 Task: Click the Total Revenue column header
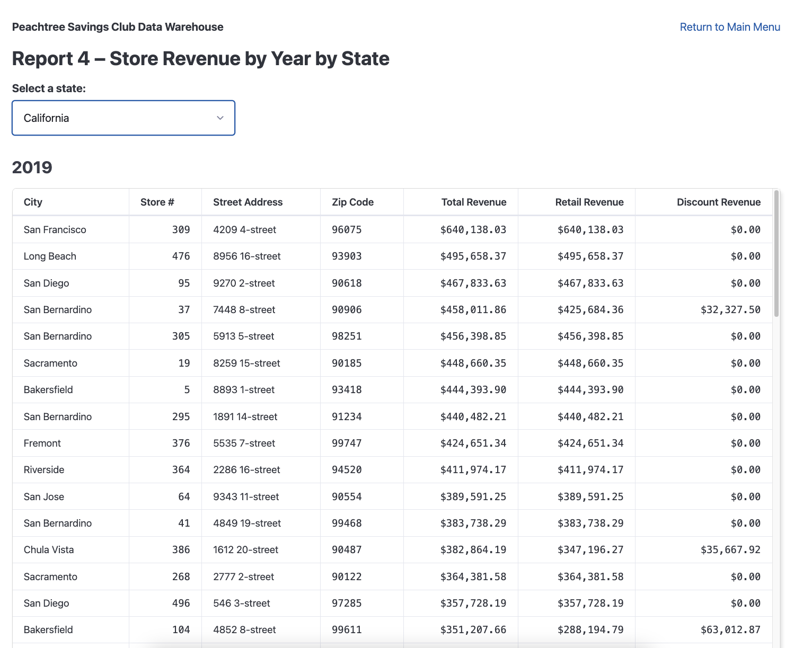(473, 202)
